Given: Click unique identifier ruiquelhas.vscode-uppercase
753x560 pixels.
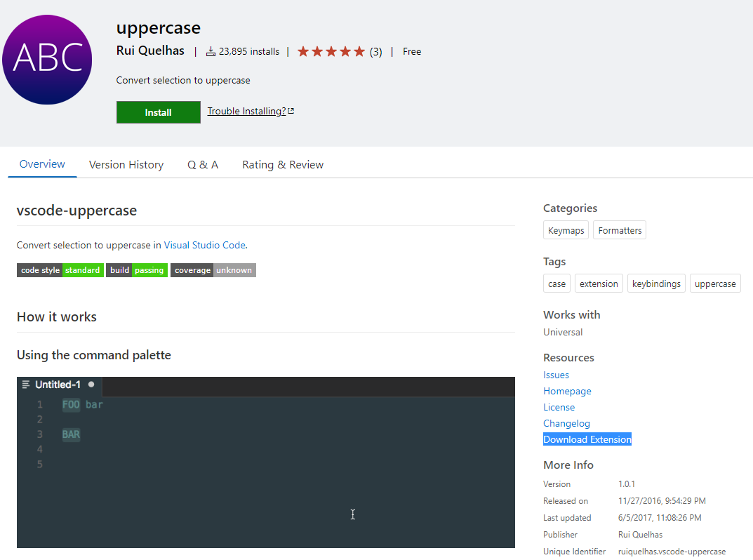Looking at the screenshot, I should coord(672,552).
